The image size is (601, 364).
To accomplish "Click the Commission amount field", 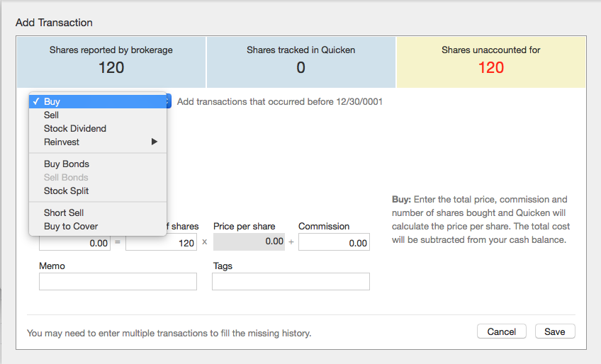I will pos(334,242).
